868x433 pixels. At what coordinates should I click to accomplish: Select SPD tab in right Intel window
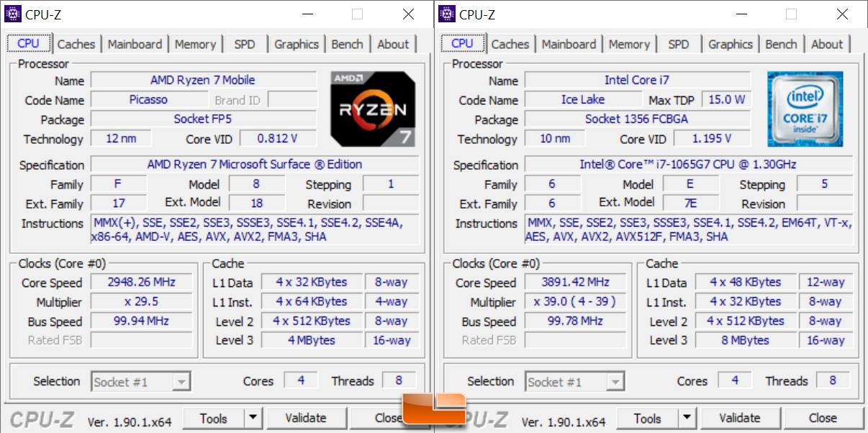click(x=679, y=44)
